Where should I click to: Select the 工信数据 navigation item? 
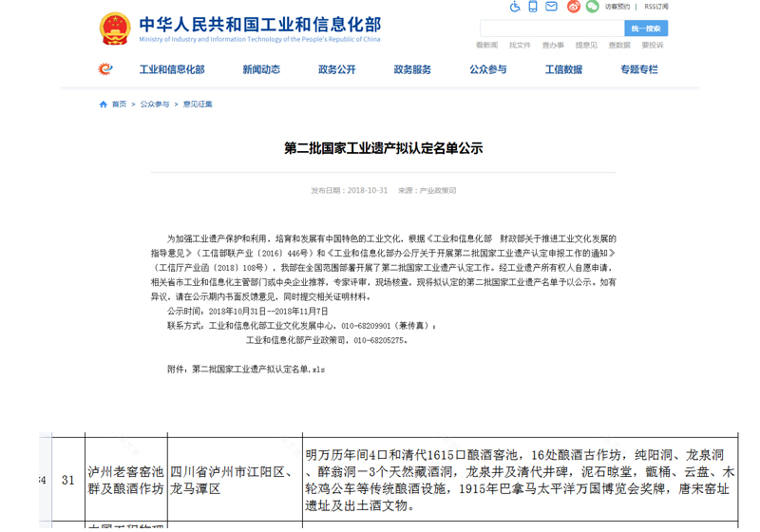pyautogui.click(x=563, y=69)
